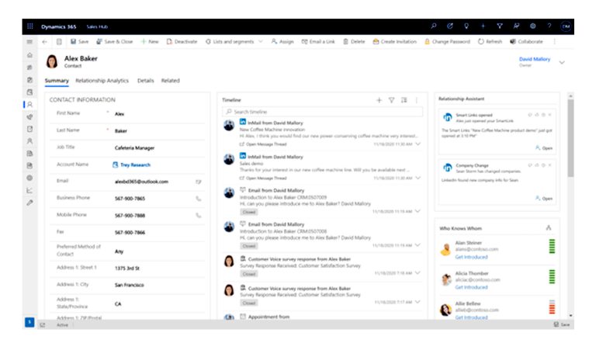Image resolution: width=596 pixels, height=364 pixels.
Task: Click the Delete command in toolbar
Action: click(354, 41)
